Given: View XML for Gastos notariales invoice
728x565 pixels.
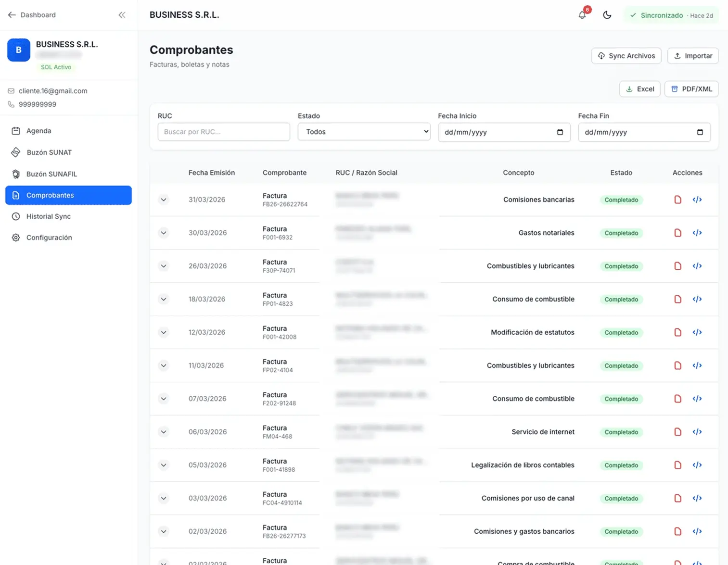Looking at the screenshot, I should click(697, 233).
